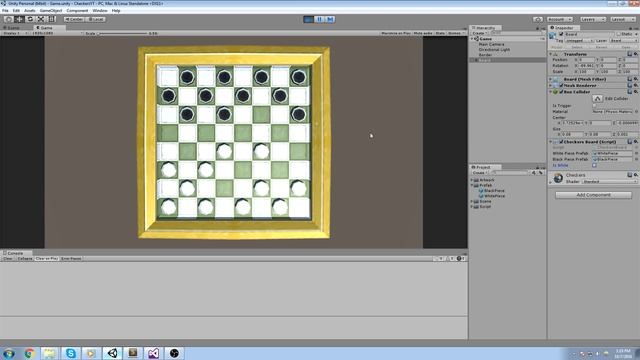Open the Assets menu
The width and height of the screenshot is (640, 360).
point(30,11)
